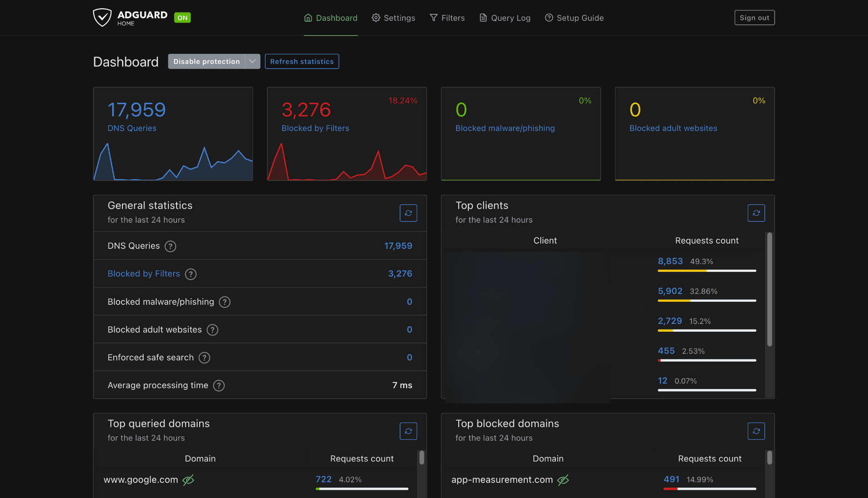The height and width of the screenshot is (498, 868).
Task: Open the Filters menu
Action: [447, 18]
